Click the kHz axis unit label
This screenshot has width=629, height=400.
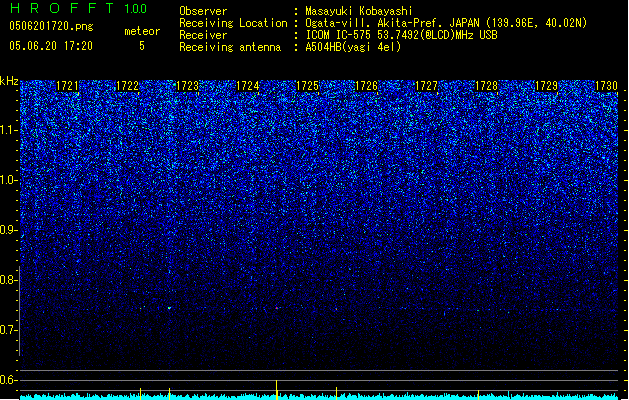[9, 81]
